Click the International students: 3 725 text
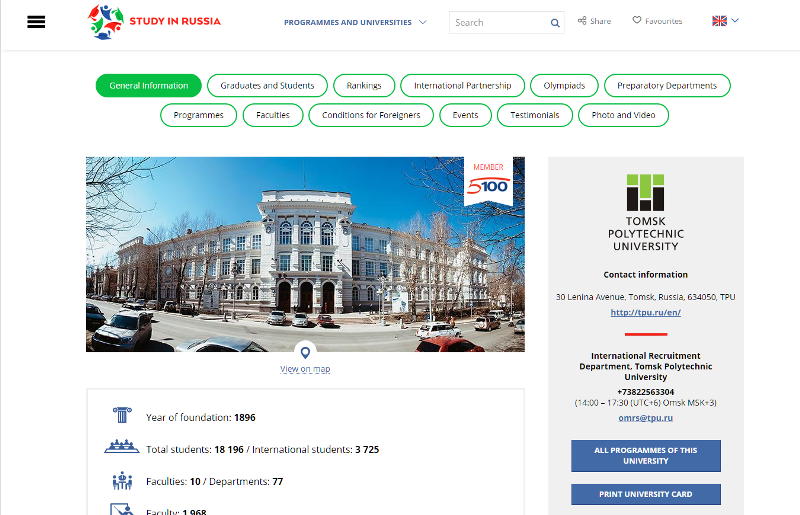This screenshot has width=800, height=515. pyautogui.click(x=315, y=450)
